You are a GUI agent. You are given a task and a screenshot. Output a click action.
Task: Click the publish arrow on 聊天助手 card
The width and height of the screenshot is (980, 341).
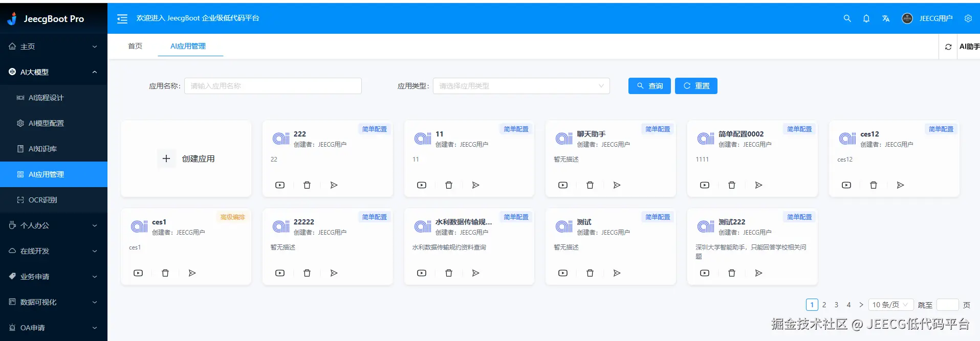click(617, 185)
